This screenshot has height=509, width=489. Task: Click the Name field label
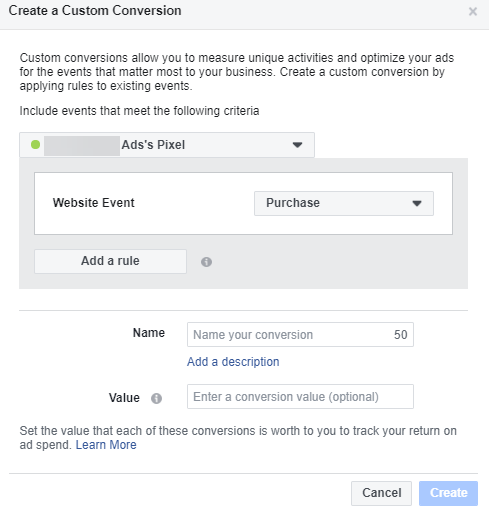pos(149,333)
